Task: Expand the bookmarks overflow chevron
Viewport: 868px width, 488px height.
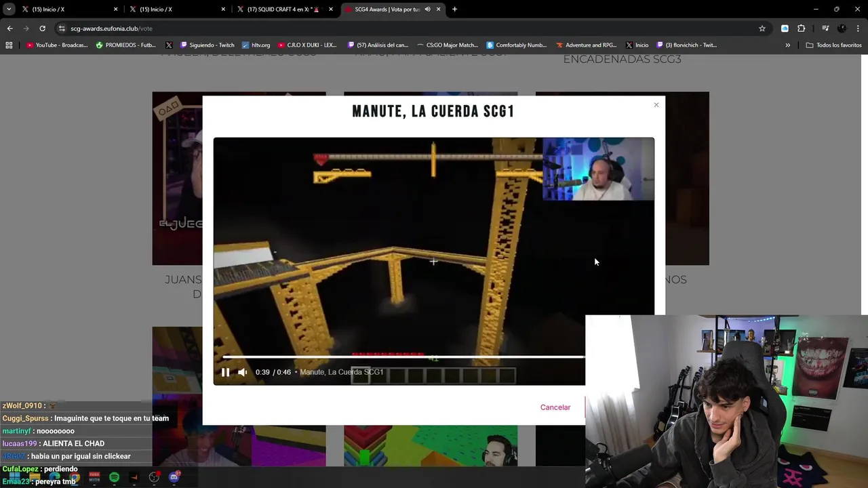Action: tap(788, 45)
